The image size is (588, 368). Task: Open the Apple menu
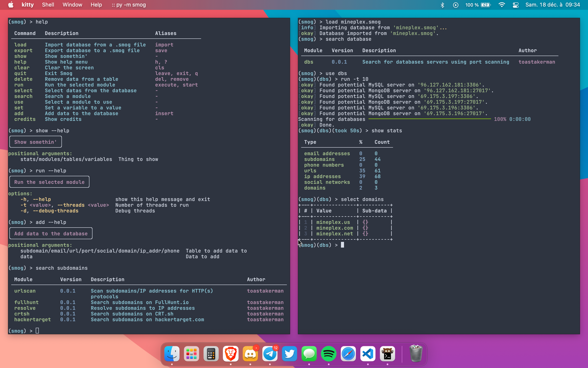tap(11, 5)
